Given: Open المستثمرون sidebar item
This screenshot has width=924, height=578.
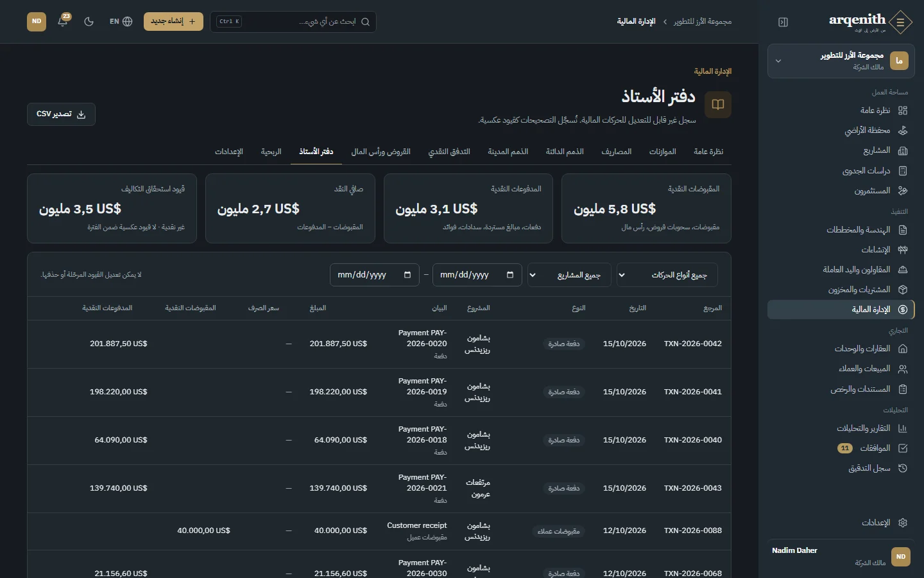Looking at the screenshot, I should pos(841,191).
